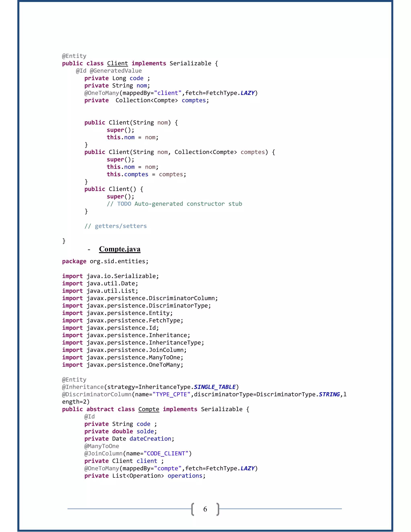Click the 'import javax.persistence.OneToMany;' line

tap(122, 365)
